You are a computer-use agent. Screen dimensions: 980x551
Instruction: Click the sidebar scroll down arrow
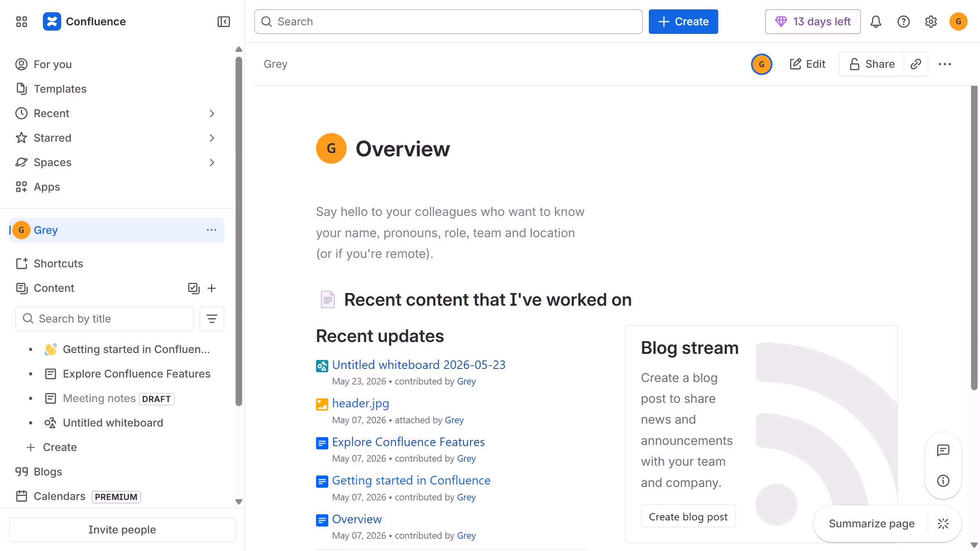pos(239,502)
